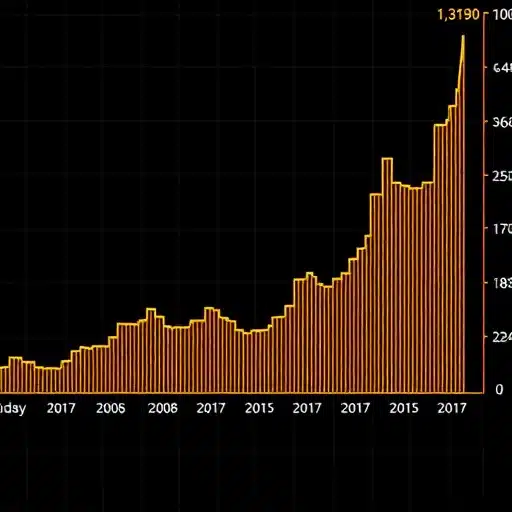Click the "dsy" x-axis label
Screen dimensions: 512x512
click(x=13, y=408)
